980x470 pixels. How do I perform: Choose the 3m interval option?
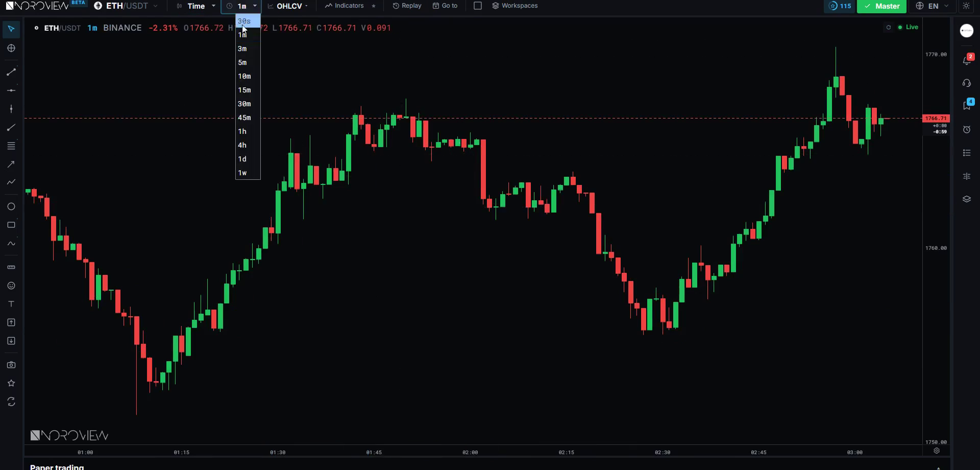tap(248, 49)
